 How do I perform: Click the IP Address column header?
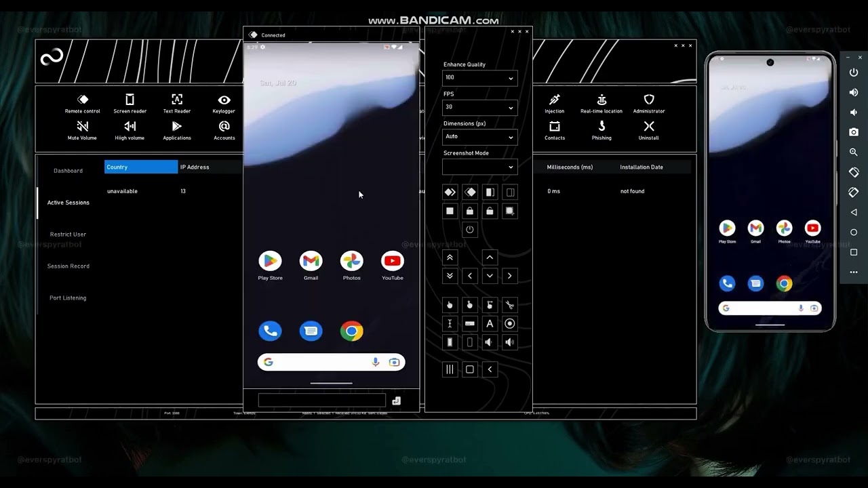point(195,167)
